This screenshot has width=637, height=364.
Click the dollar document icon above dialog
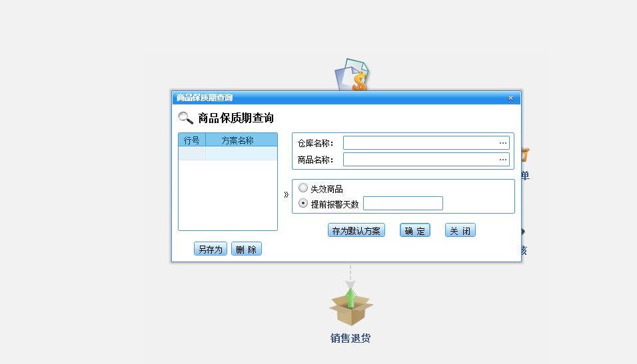[353, 75]
